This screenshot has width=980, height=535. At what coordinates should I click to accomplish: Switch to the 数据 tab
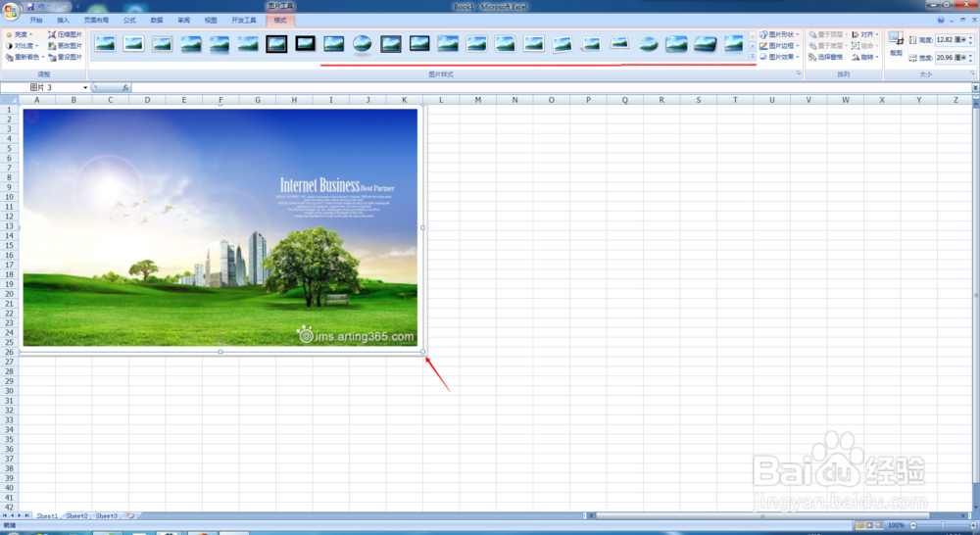(x=156, y=20)
